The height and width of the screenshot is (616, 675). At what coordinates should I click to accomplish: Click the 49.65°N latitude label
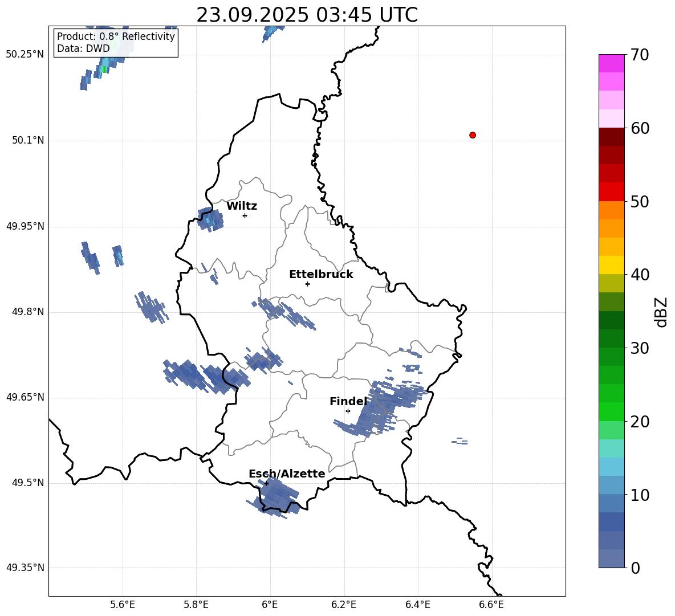[x=25, y=397]
